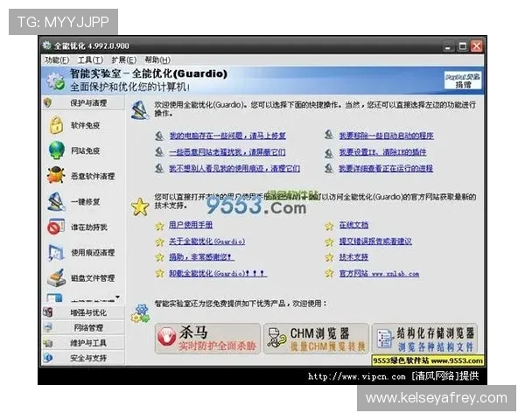The image size is (525, 420).
Task: Click the application icon in the title bar
Action: (x=47, y=45)
